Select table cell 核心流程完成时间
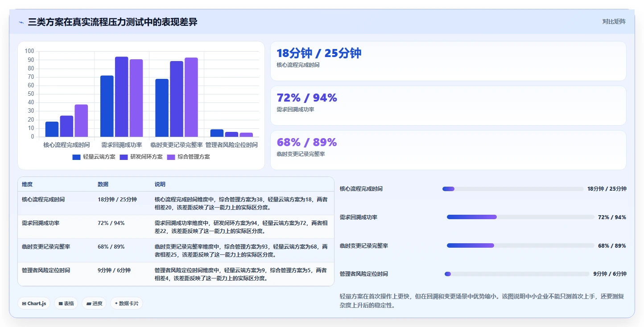The image size is (644, 327). [43, 200]
